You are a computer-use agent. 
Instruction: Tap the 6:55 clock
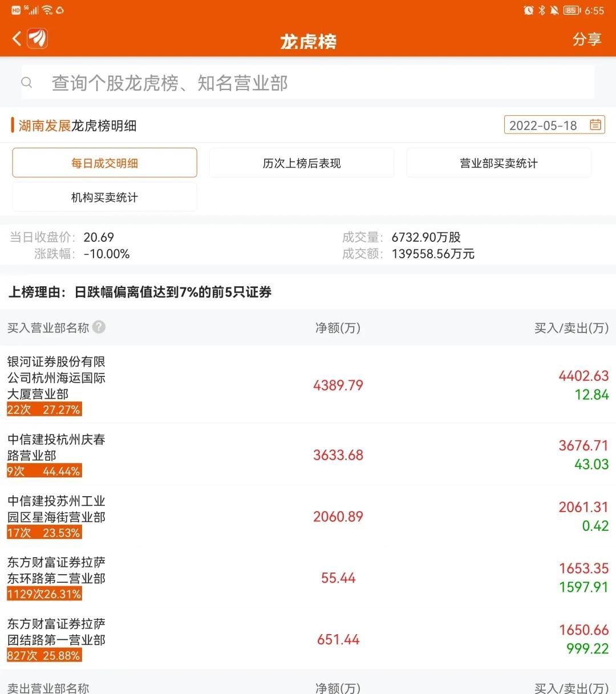tap(594, 10)
